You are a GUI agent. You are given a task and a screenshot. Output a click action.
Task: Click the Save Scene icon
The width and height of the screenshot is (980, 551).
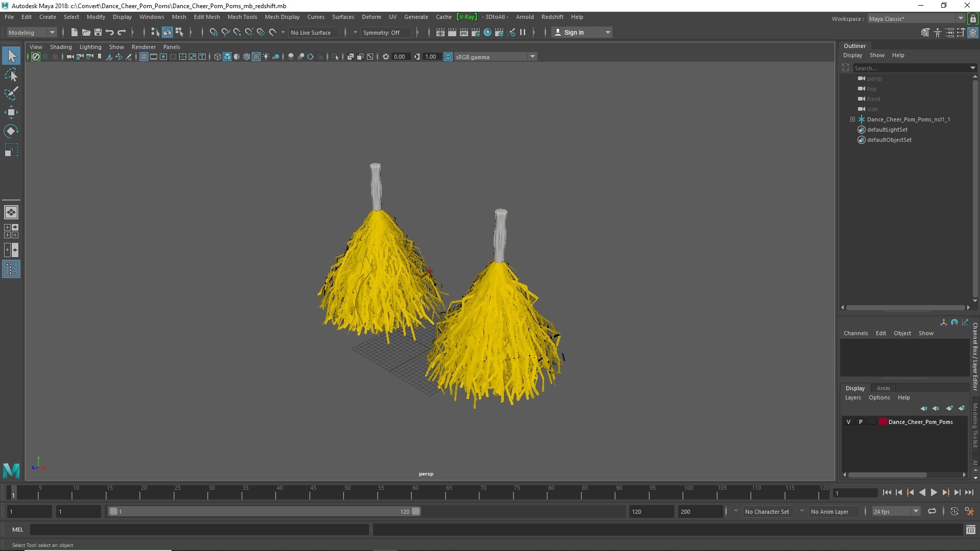98,32
